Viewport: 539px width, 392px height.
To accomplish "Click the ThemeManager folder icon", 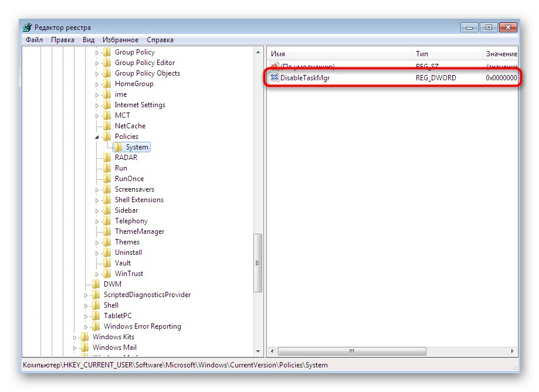I will click(107, 231).
